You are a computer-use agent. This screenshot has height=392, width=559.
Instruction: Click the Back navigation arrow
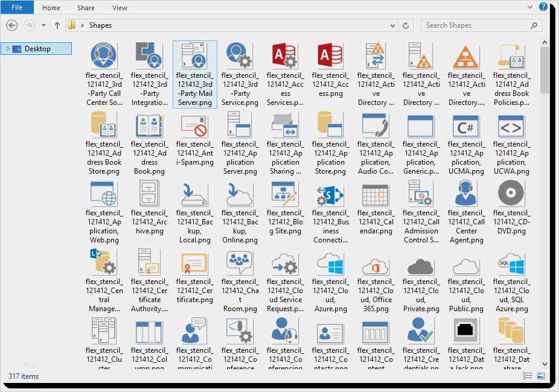coord(12,25)
